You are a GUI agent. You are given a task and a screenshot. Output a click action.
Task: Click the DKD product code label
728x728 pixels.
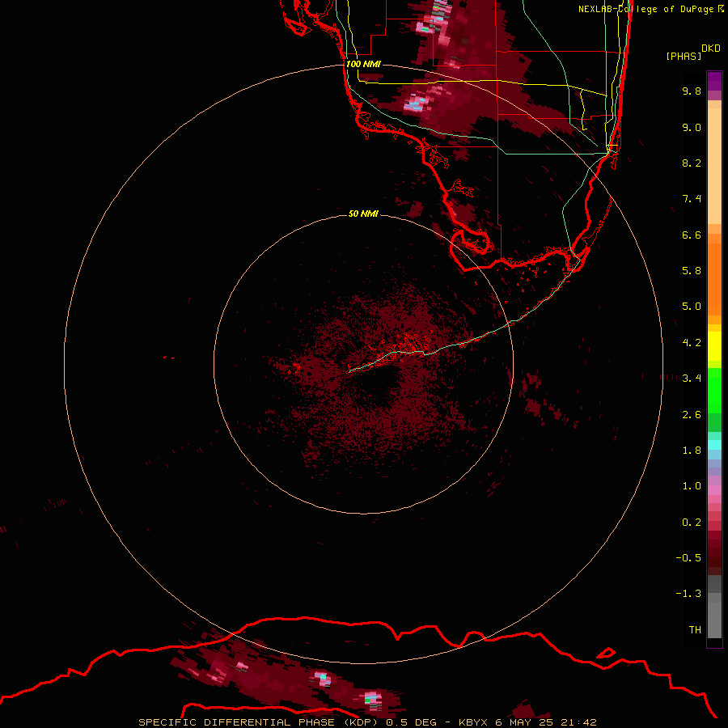coord(711,48)
